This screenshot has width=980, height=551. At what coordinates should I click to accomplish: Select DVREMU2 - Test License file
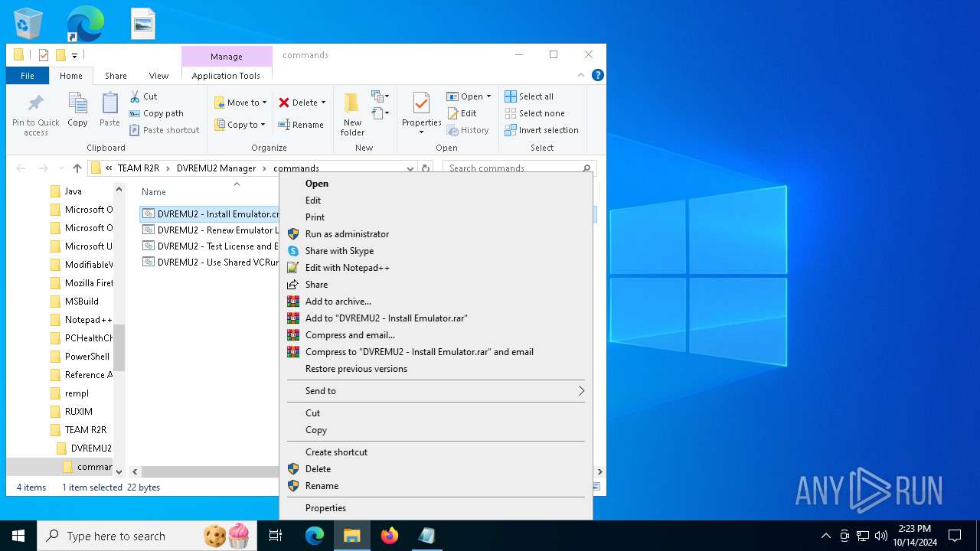[211, 246]
